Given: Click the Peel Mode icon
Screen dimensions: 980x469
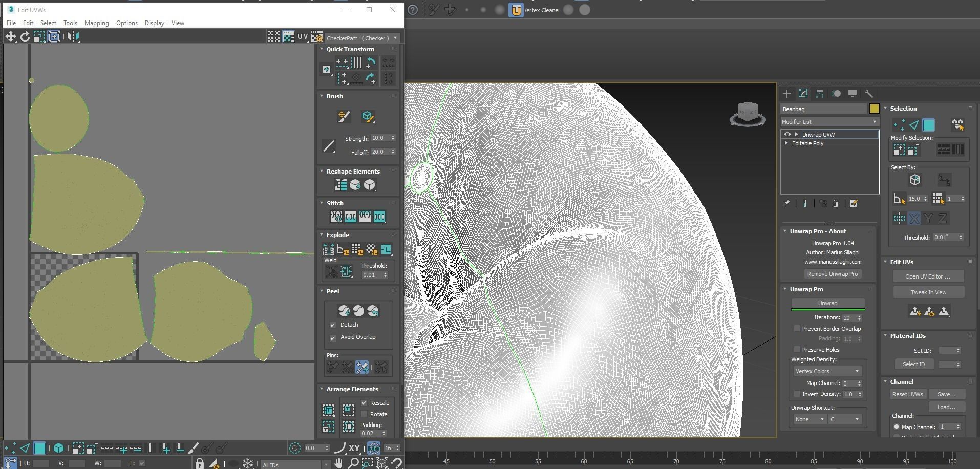Looking at the screenshot, I should point(358,311).
